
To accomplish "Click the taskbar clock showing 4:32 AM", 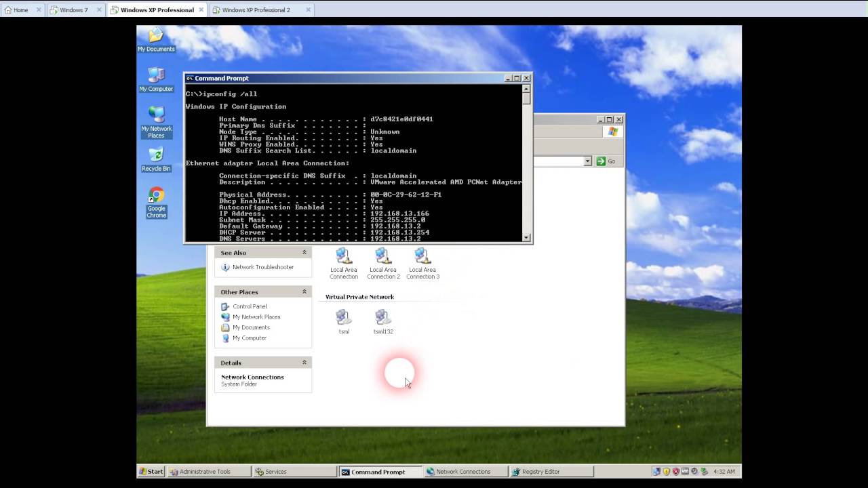I will click(x=724, y=472).
